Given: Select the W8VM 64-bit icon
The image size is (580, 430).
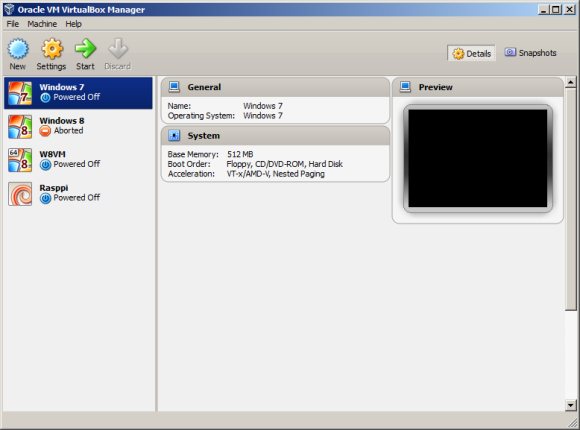Looking at the screenshot, I should (20, 160).
